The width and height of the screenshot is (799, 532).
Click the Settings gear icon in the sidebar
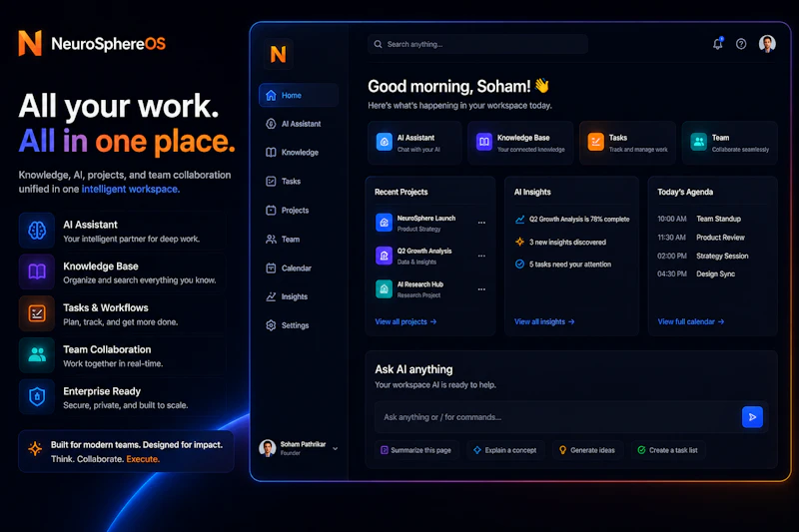[x=271, y=325]
